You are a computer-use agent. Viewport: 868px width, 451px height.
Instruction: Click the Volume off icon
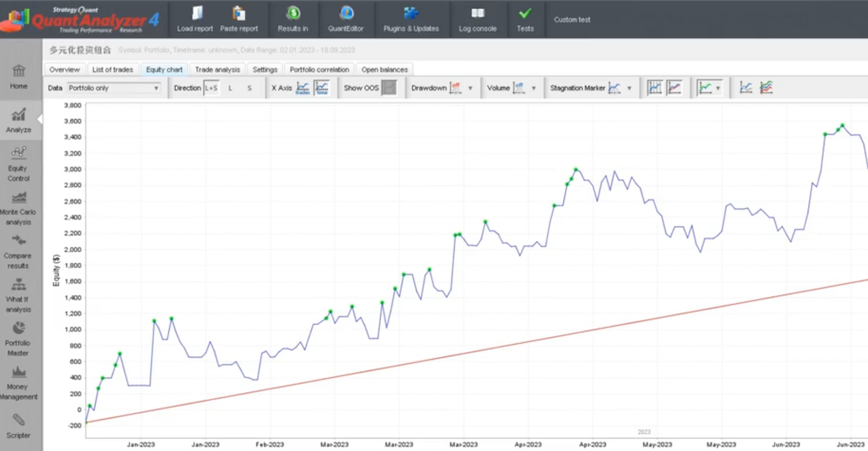tap(519, 88)
